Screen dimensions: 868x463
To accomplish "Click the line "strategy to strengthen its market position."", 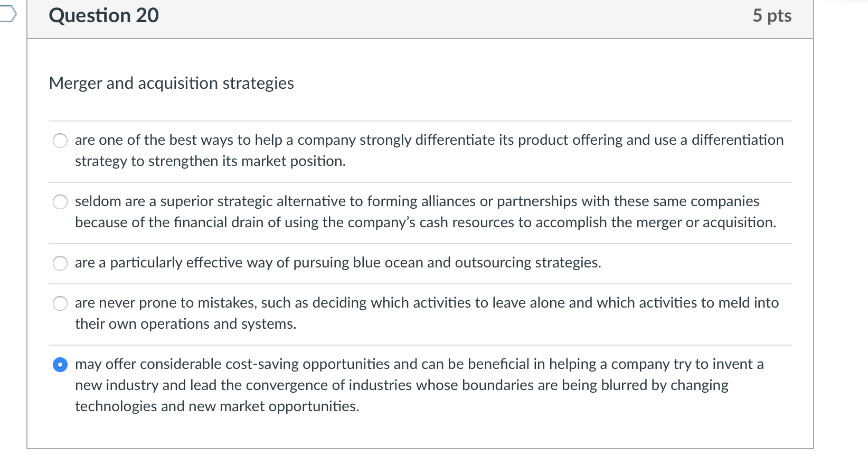I will [210, 161].
